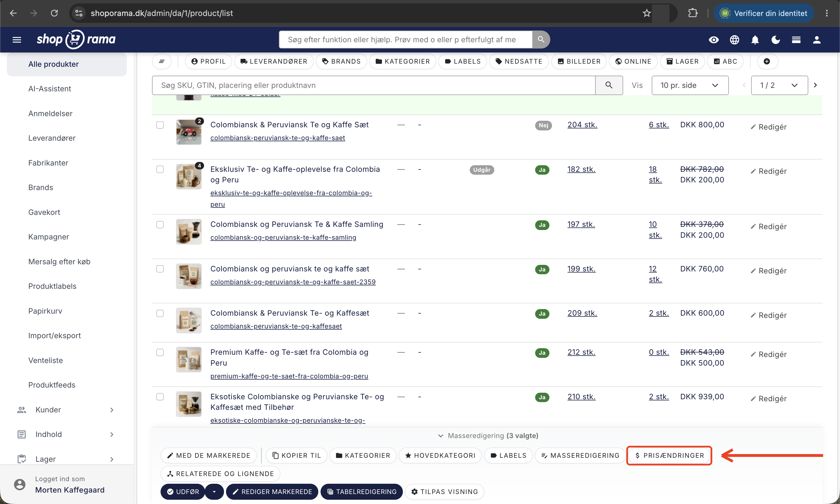
Task: Switch to the Nedsatte view tab
Action: tap(519, 61)
